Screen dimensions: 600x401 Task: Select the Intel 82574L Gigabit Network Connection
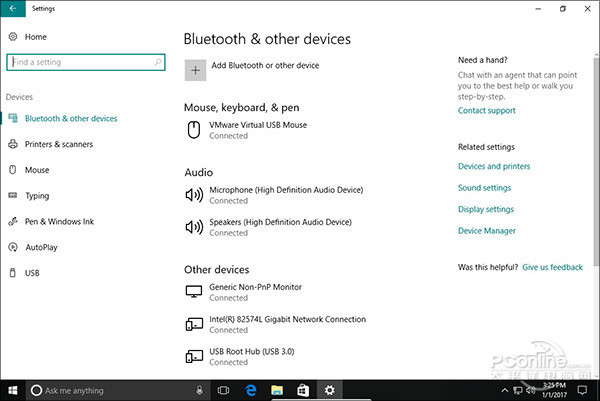pos(287,324)
